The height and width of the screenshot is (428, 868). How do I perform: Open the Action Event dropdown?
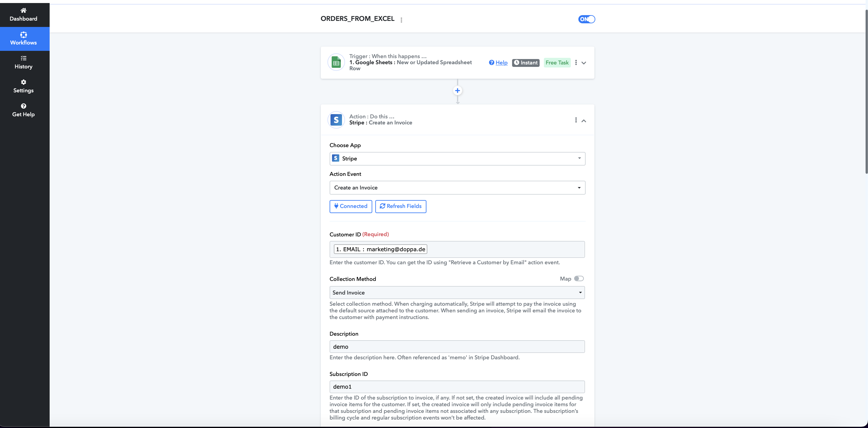pos(457,188)
